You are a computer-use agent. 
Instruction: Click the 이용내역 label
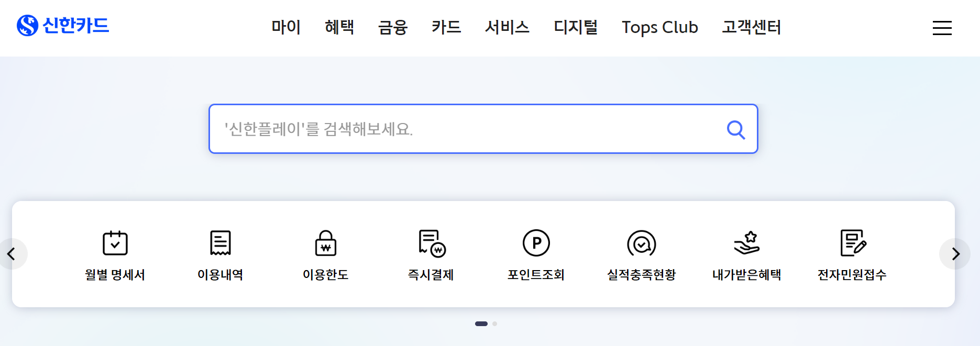coord(221,275)
